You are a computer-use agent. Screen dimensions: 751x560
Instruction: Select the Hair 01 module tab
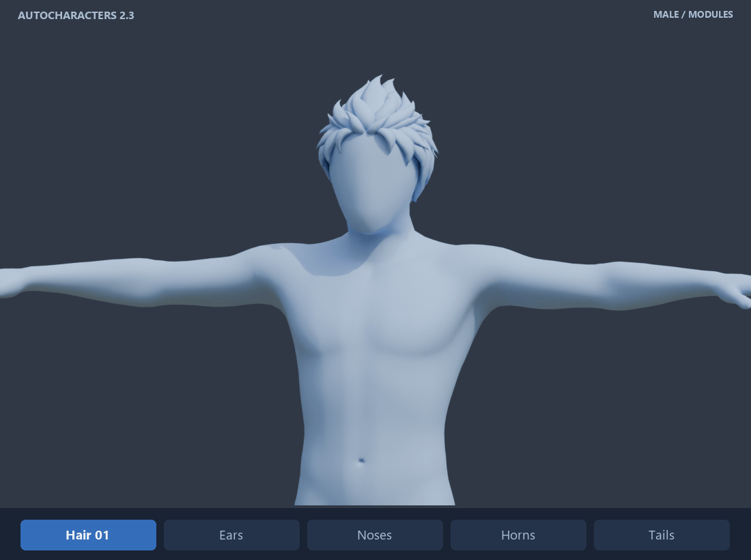tap(88, 535)
